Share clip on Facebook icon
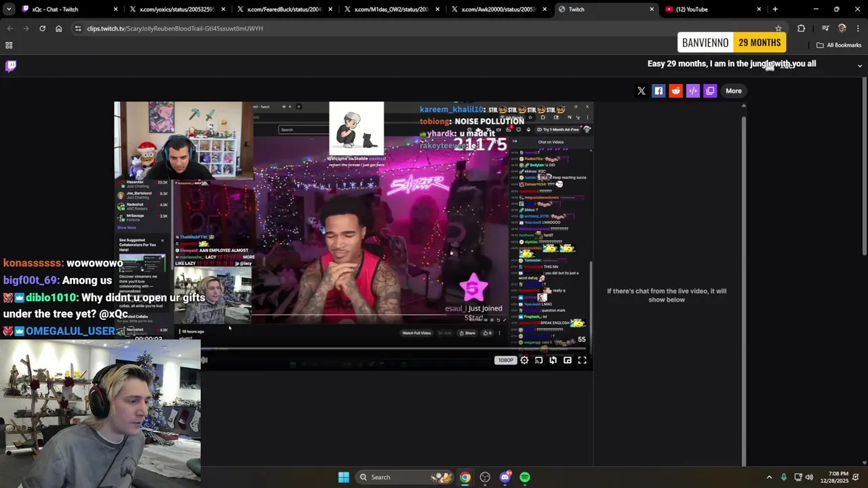Screen dimensions: 868x488 tap(658, 91)
